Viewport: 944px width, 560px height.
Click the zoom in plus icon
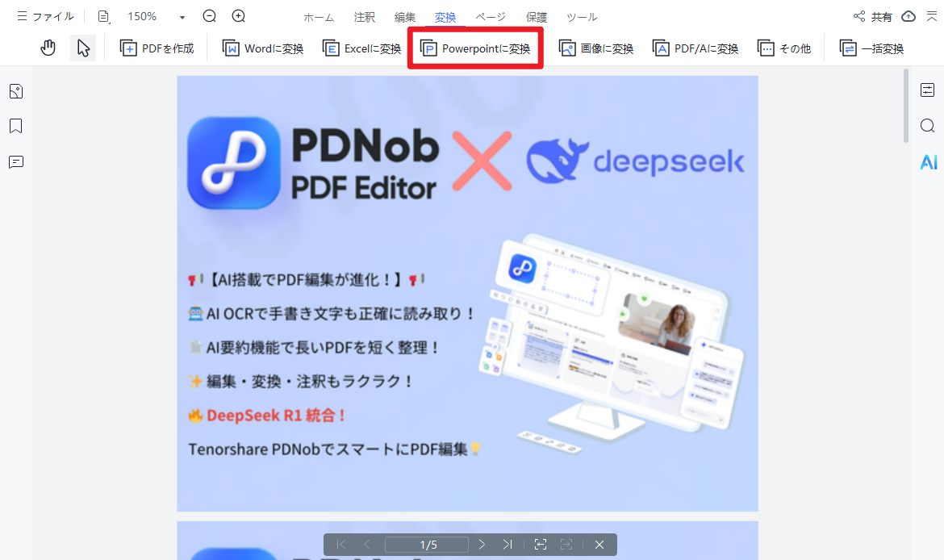[238, 16]
